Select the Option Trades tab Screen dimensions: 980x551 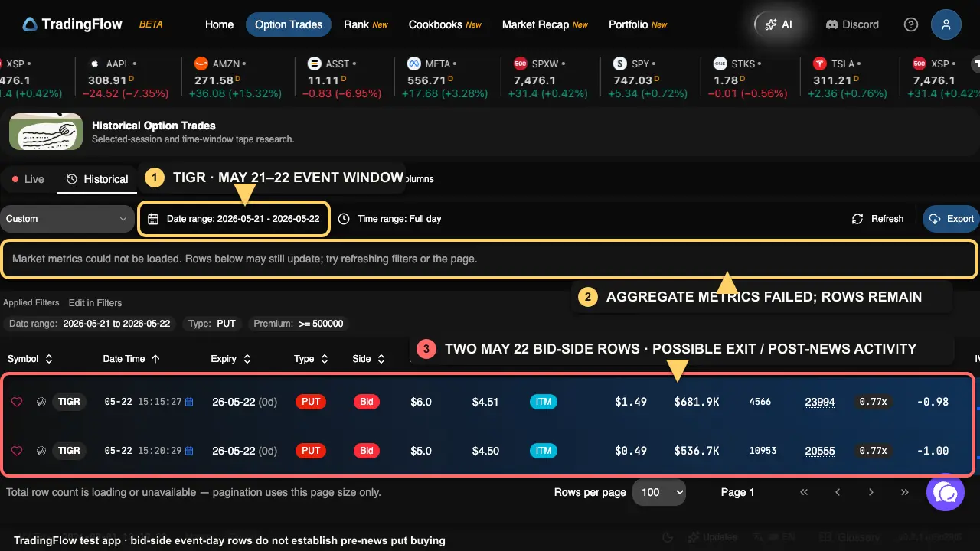(289, 24)
